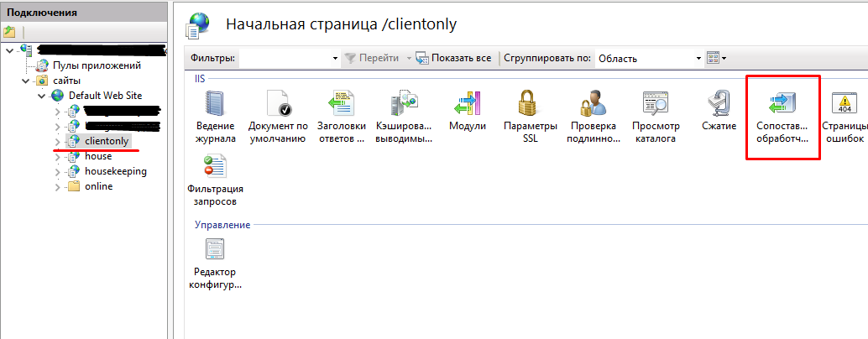
Task: Select Пулы приложений in the tree
Action: tap(97, 65)
